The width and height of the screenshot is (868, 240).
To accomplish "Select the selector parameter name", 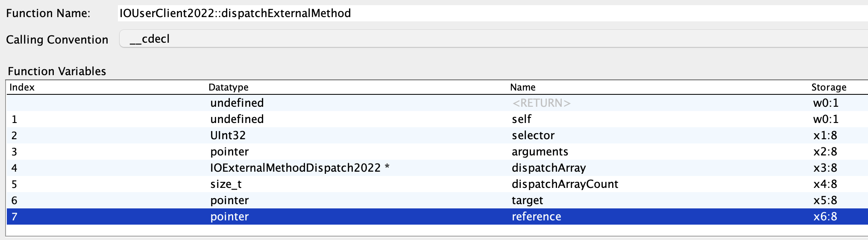I will pyautogui.click(x=533, y=135).
